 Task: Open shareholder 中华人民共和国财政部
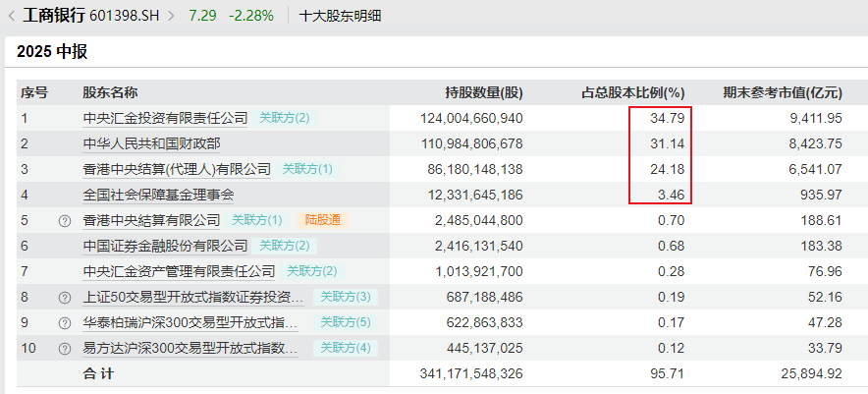coord(151,143)
